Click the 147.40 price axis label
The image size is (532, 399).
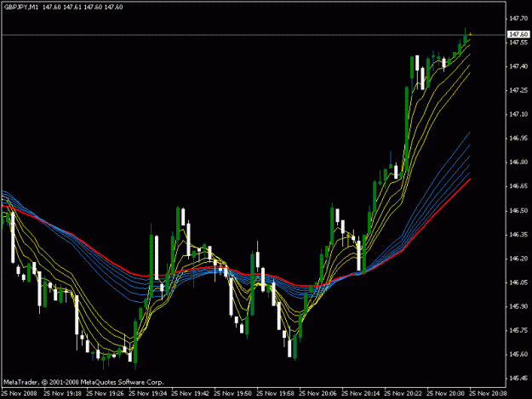518,66
